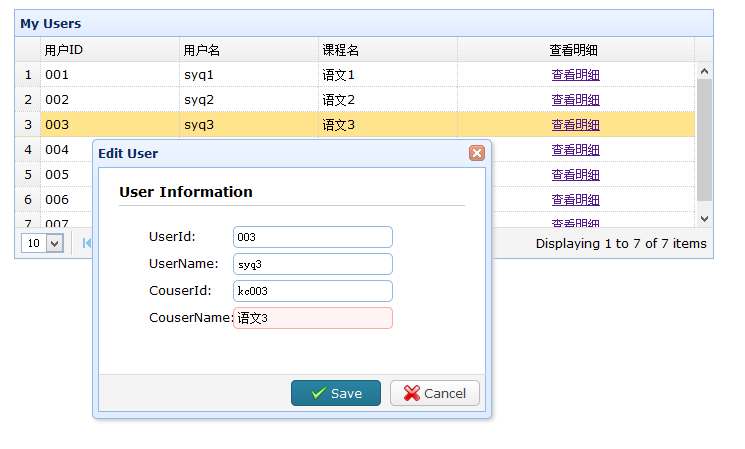Click the scrollbar down arrow

(x=704, y=219)
